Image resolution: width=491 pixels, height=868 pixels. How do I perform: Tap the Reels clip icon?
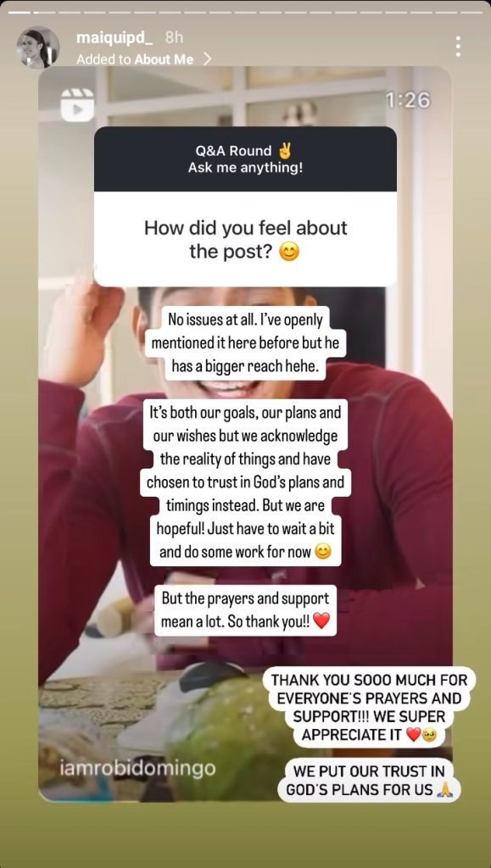[x=77, y=104]
